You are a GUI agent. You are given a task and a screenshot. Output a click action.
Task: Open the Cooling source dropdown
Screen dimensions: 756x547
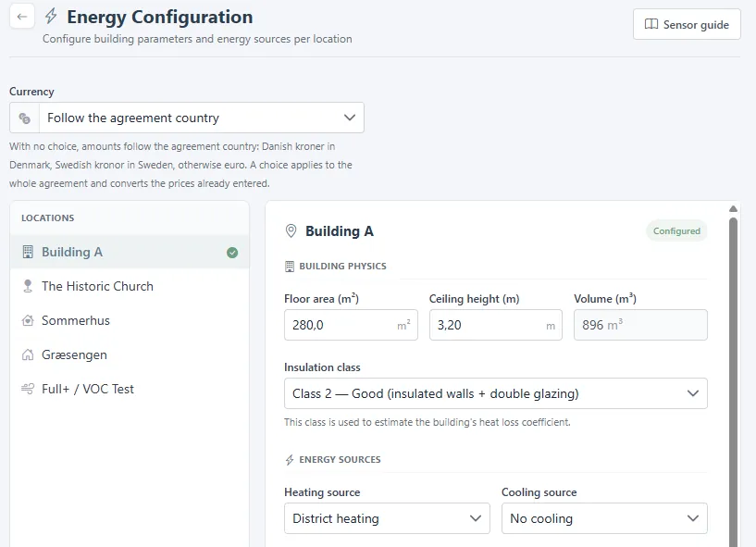click(604, 518)
